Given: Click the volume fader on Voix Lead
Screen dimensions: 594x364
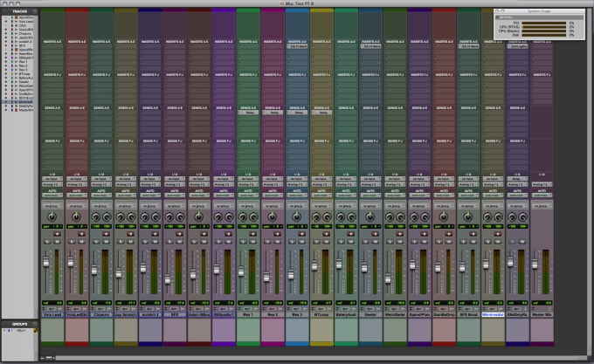Looking at the screenshot, I should pyautogui.click(x=46, y=262).
